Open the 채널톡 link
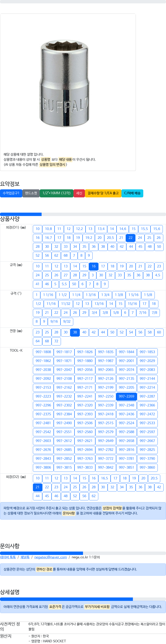Image resolution: width=166 pixels, height=644 pixels. pos(25,557)
